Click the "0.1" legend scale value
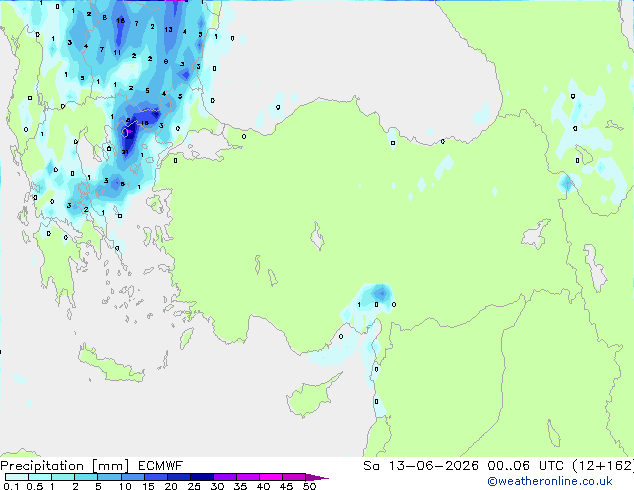Screen dimensions: 634x490 pos(11,486)
